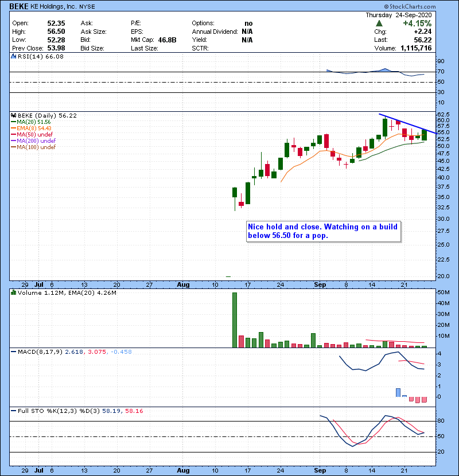Click the MACD signal value 3.075

click(97, 352)
